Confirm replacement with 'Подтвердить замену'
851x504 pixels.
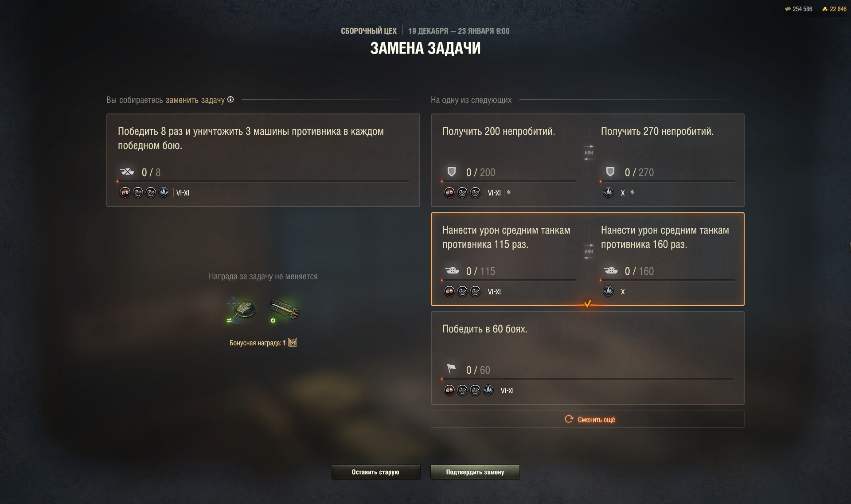coord(475,472)
